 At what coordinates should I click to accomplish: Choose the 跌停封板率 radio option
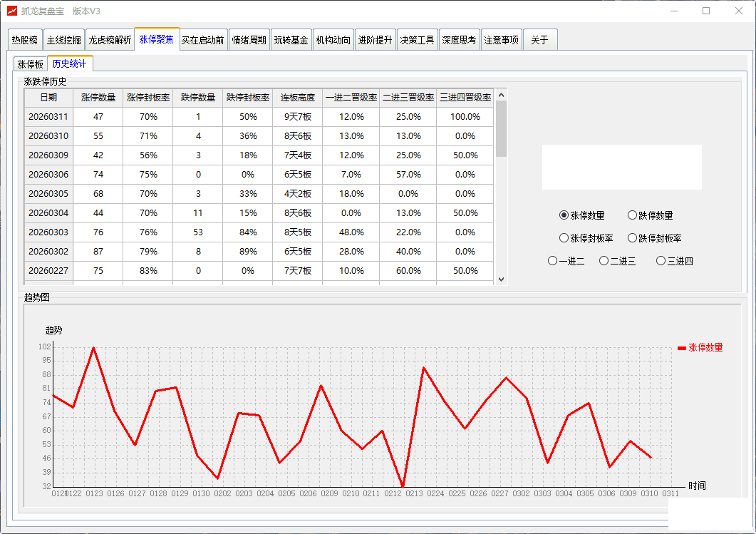[632, 238]
